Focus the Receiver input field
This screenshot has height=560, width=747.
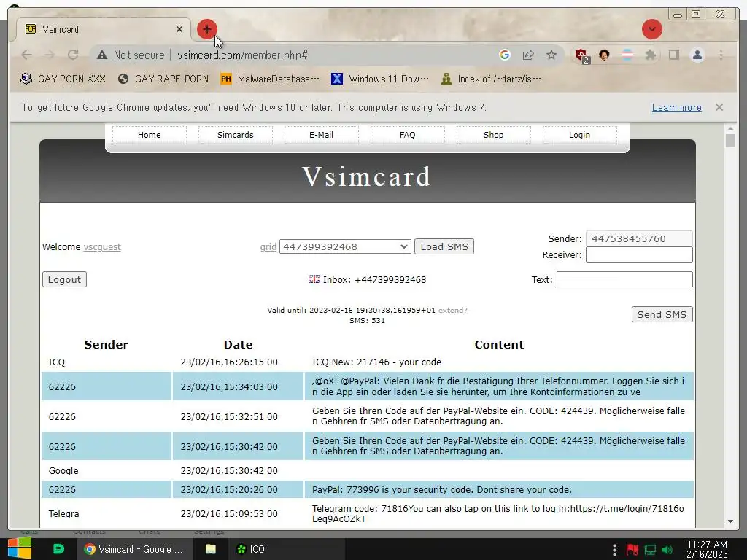639,254
